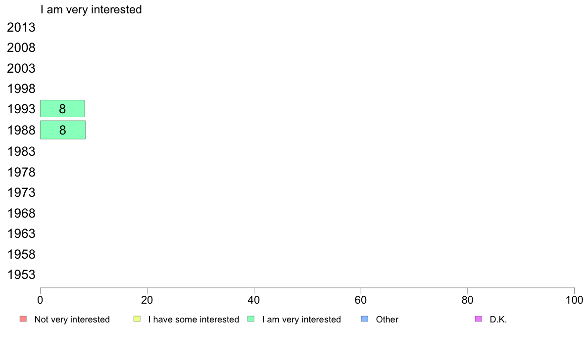Click the purple D.K. legend swatch
The width and height of the screenshot is (588, 364).
(479, 319)
